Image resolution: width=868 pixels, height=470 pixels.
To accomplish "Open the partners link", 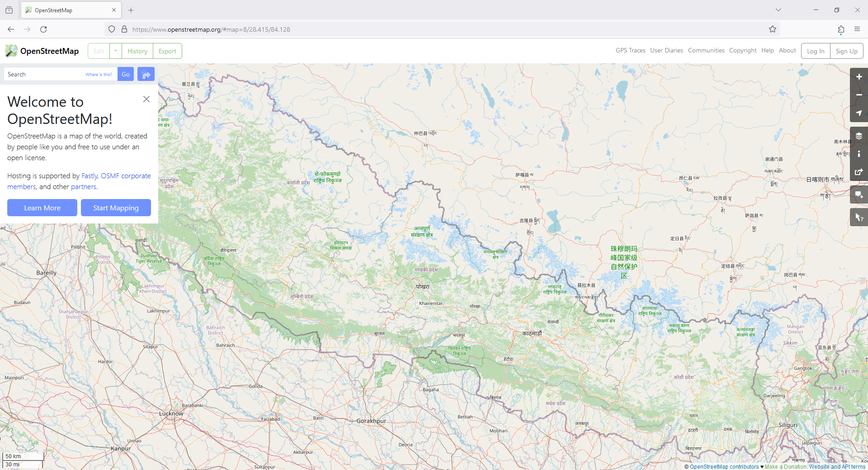I will [83, 187].
